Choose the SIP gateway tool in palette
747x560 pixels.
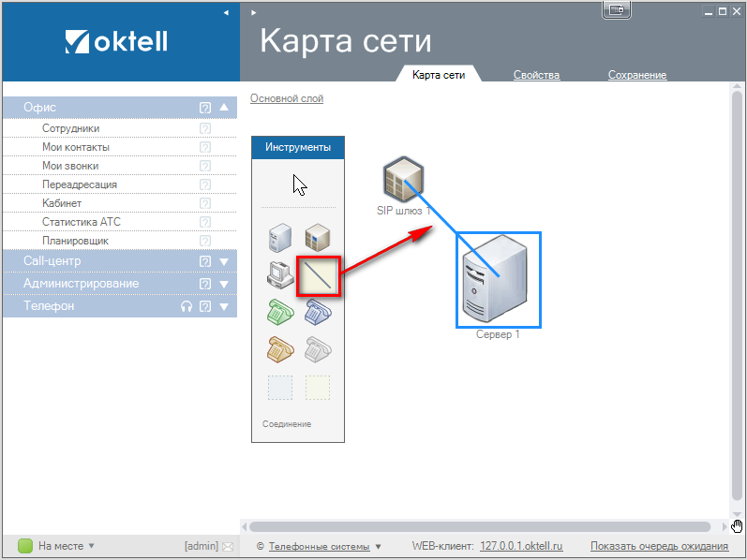(318, 238)
